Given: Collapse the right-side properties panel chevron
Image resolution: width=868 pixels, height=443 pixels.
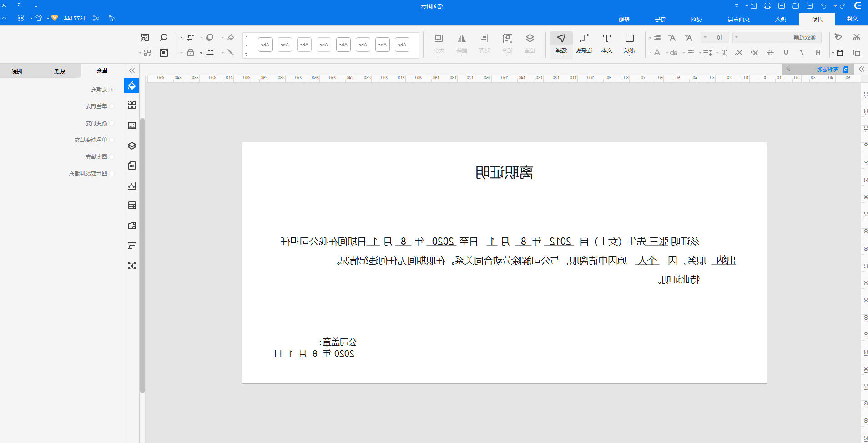Looking at the screenshot, I should (x=132, y=70).
